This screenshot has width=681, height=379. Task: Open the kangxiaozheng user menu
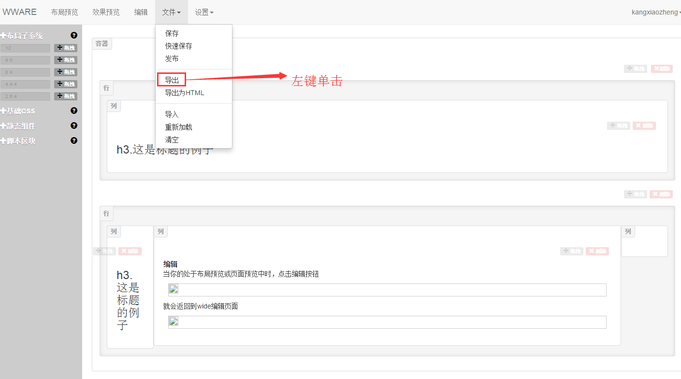[x=655, y=12]
